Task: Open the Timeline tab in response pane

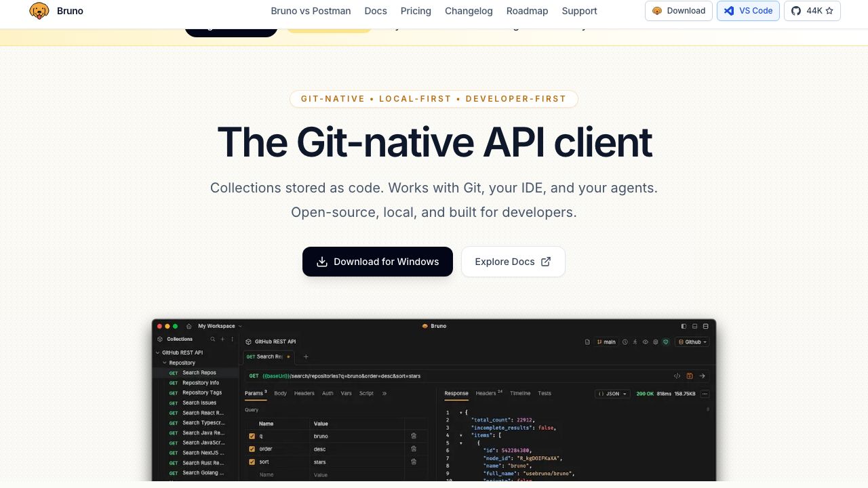Action: [520, 393]
